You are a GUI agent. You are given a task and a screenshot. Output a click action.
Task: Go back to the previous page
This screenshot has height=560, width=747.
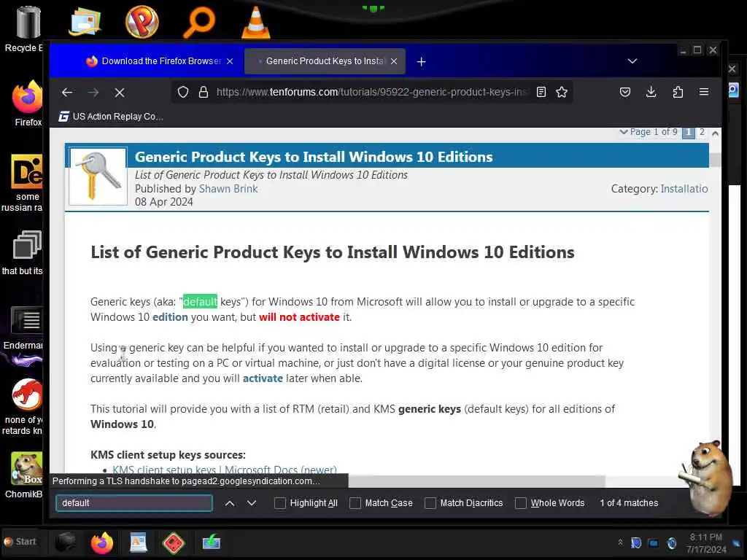tap(67, 93)
